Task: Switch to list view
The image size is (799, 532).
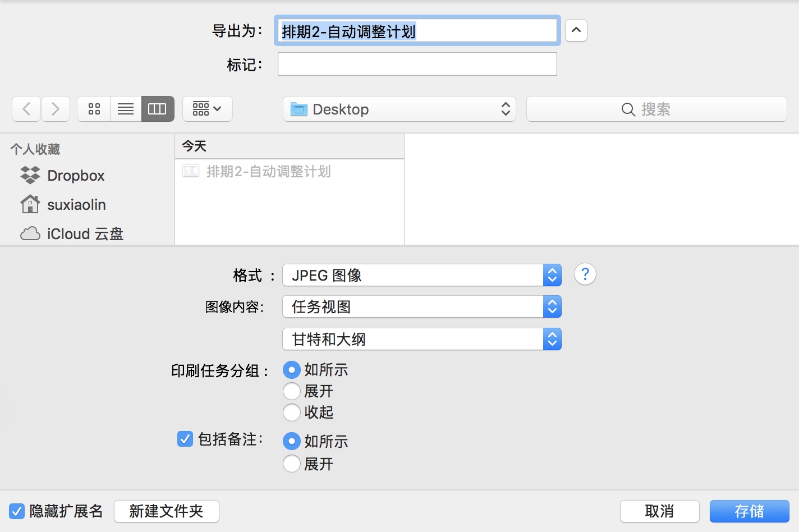Action: click(x=126, y=109)
